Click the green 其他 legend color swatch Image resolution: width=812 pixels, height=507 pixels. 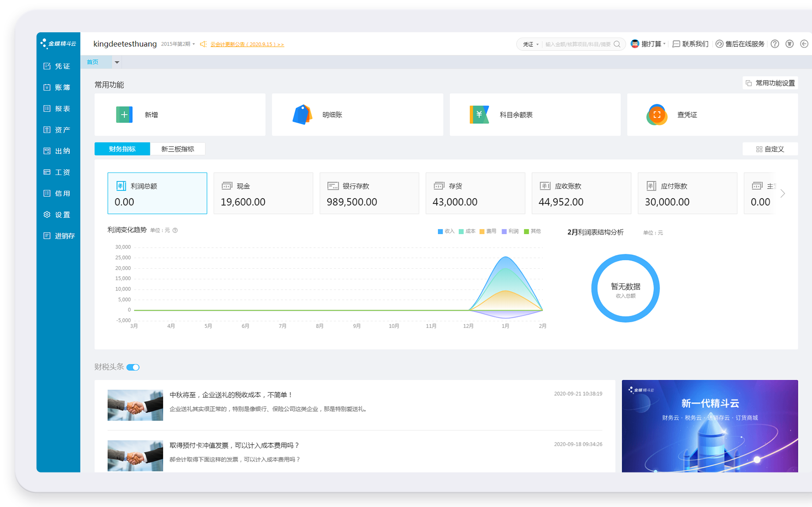click(526, 232)
